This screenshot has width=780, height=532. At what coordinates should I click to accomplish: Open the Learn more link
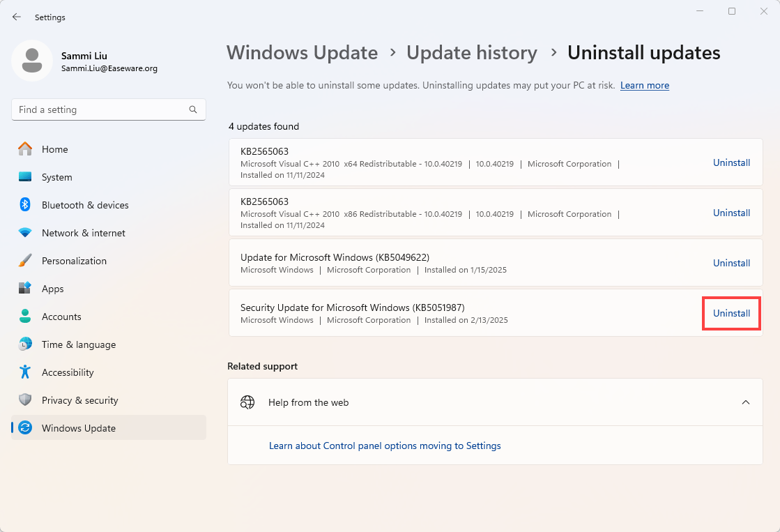644,85
